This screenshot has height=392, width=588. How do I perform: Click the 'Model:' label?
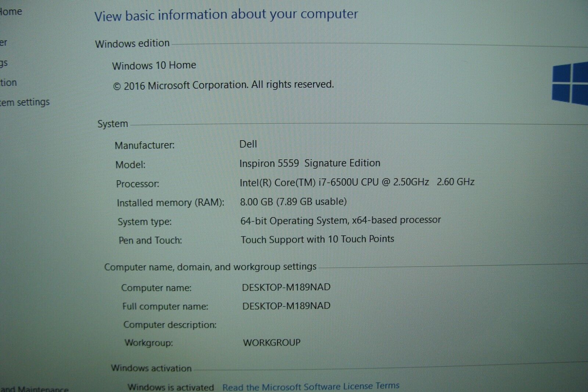tap(130, 165)
